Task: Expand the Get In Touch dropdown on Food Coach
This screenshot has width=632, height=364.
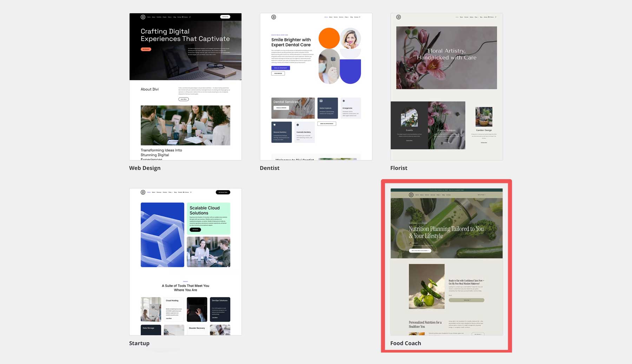Action: pyautogui.click(x=482, y=195)
